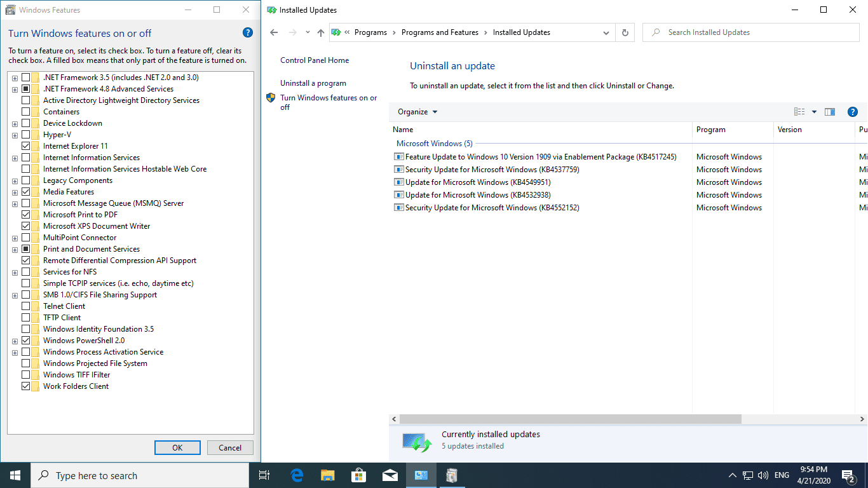Click the help icon in Installed Updates toolbar
868x488 pixels.
coord(853,112)
